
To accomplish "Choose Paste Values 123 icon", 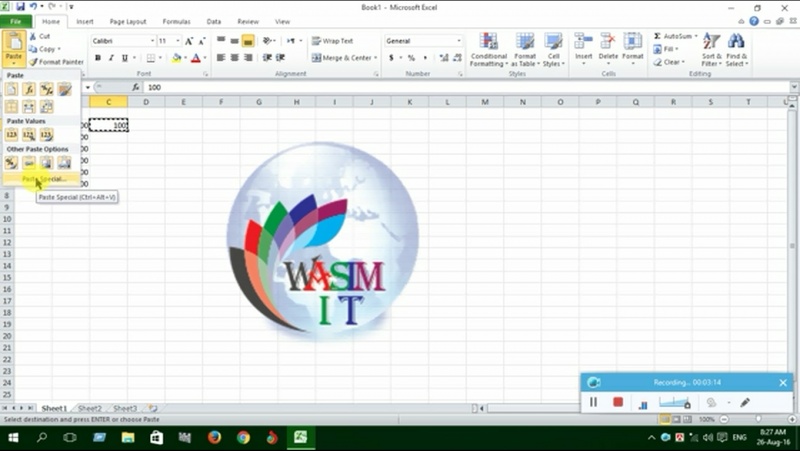I will tap(11, 135).
